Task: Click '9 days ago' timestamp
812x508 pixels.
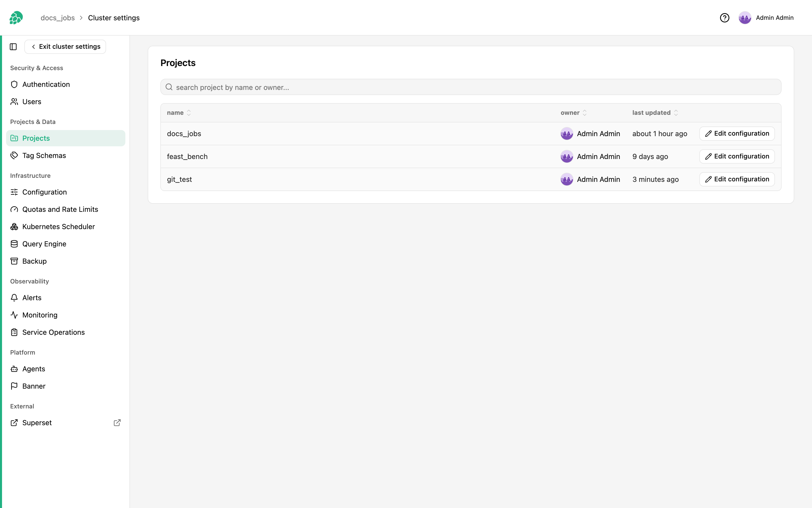Action: 650,156
